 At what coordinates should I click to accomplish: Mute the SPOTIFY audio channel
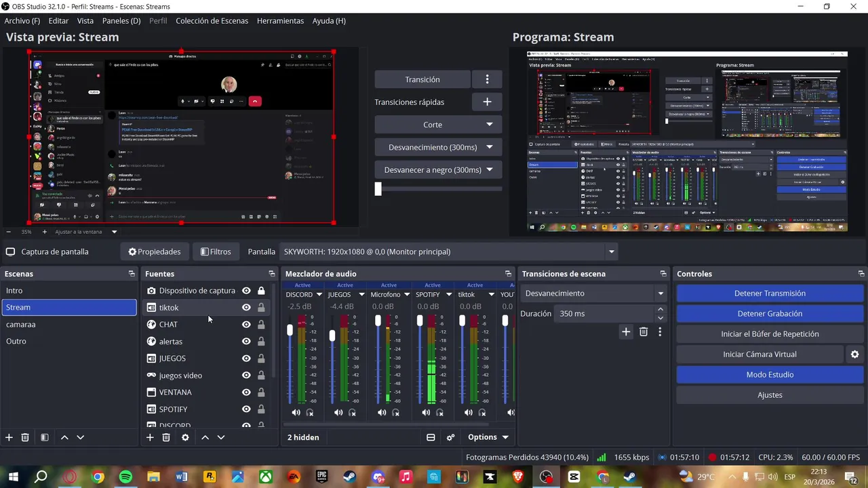pyautogui.click(x=426, y=413)
